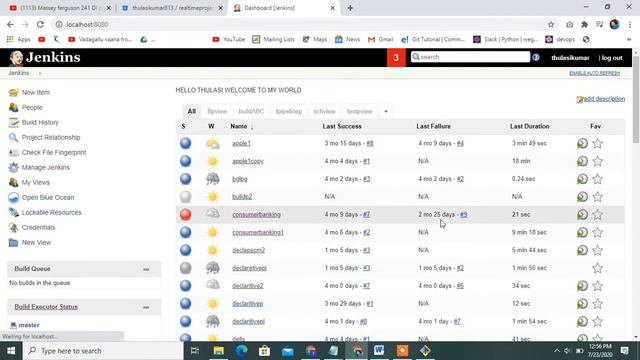Show hidden system tray icons
The height and width of the screenshot is (360, 640).
click(556, 351)
